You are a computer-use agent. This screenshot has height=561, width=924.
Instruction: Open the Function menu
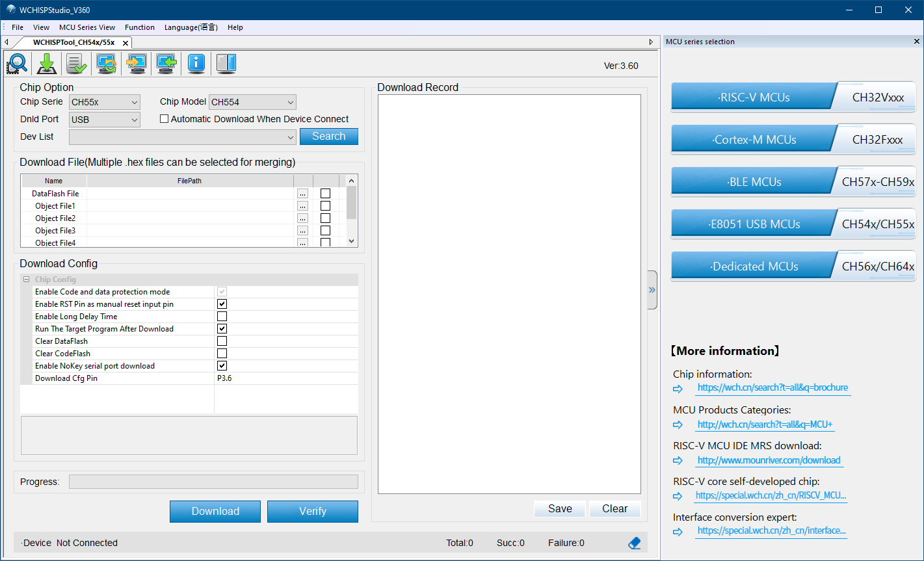point(139,27)
